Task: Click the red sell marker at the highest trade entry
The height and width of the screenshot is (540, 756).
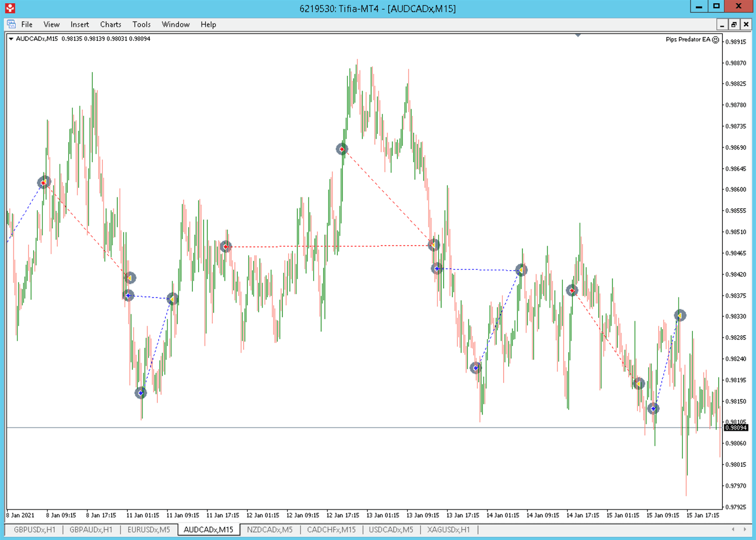Action: pos(342,149)
